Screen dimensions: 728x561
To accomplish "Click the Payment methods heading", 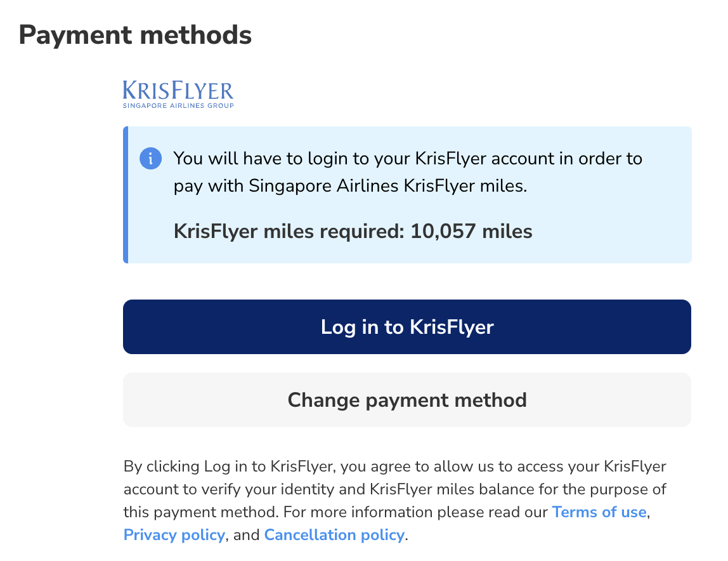I will click(135, 35).
